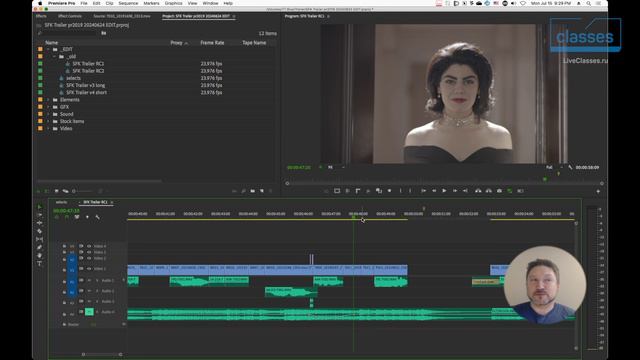The width and height of the screenshot is (640, 360).
Task: Click highlighted mute button on the Audio 4 track
Action: (89, 312)
